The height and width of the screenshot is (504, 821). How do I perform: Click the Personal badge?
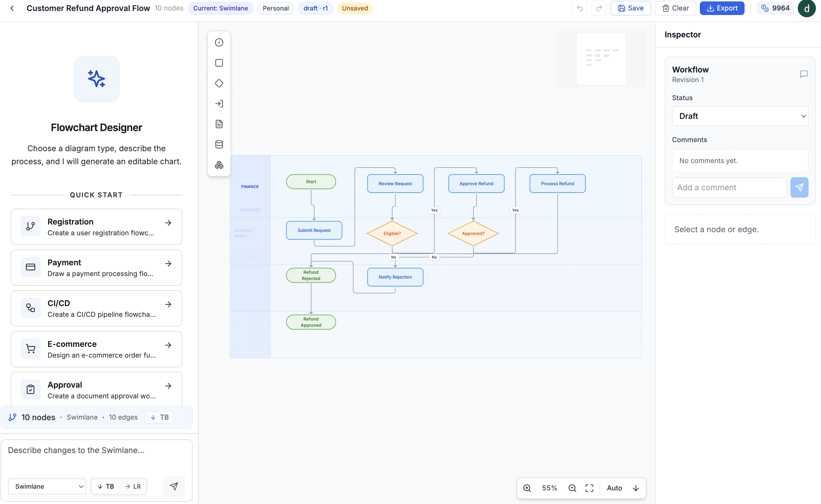click(275, 8)
